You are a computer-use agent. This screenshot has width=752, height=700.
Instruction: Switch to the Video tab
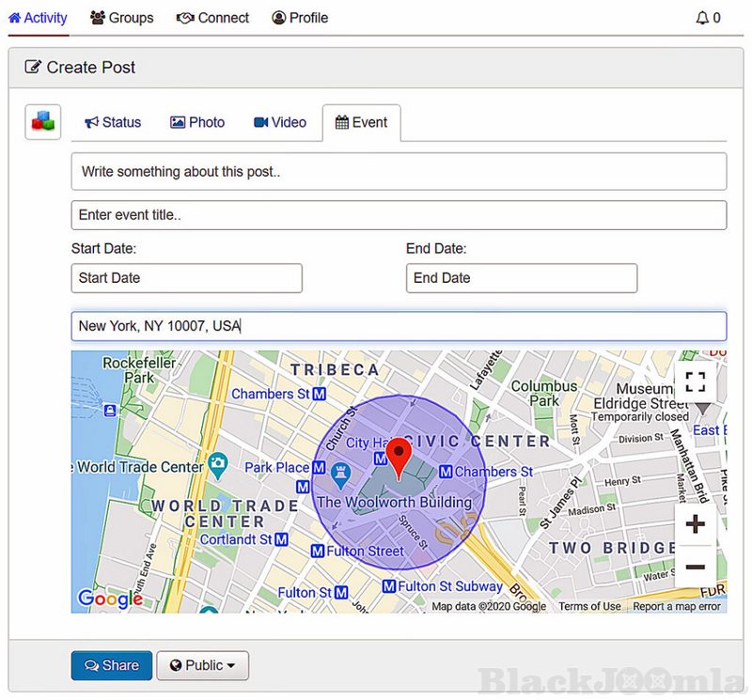(x=280, y=122)
